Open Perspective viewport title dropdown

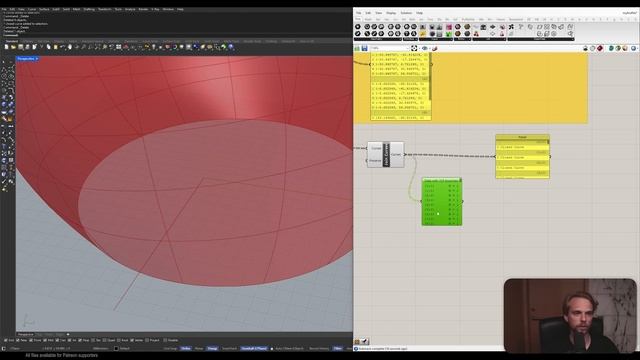(x=37, y=59)
